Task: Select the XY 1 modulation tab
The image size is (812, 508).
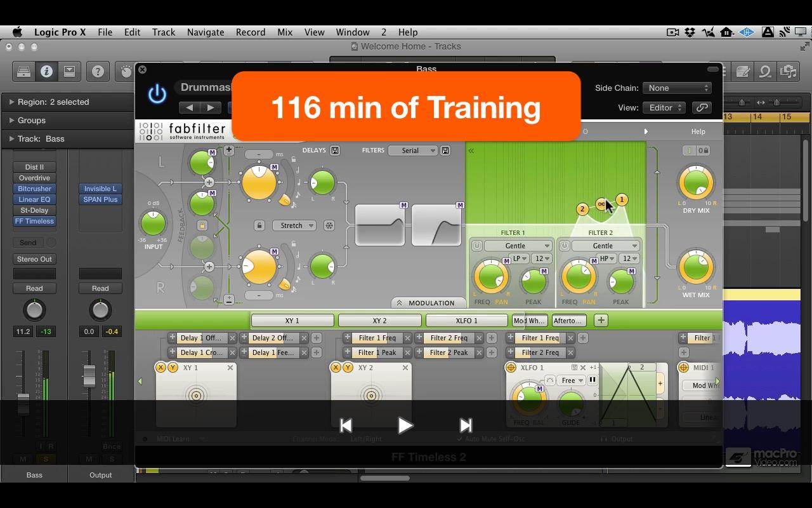Action: [x=292, y=321]
